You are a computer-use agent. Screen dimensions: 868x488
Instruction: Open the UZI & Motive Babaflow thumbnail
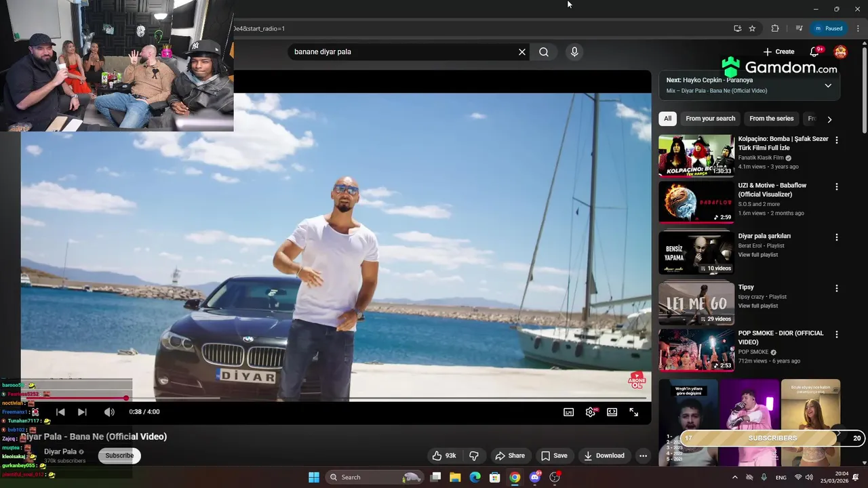point(696,202)
